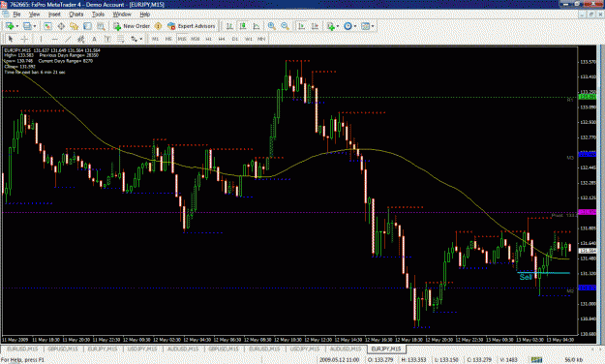Toggle chart Auto Scroll
Image resolution: width=605 pixels, height=364 pixels.
(302, 26)
